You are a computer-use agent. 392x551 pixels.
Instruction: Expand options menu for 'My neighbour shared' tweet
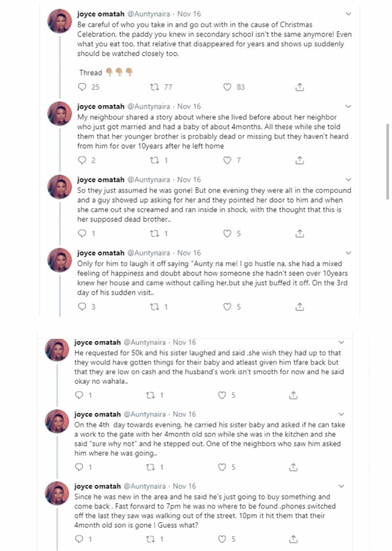[348, 106]
